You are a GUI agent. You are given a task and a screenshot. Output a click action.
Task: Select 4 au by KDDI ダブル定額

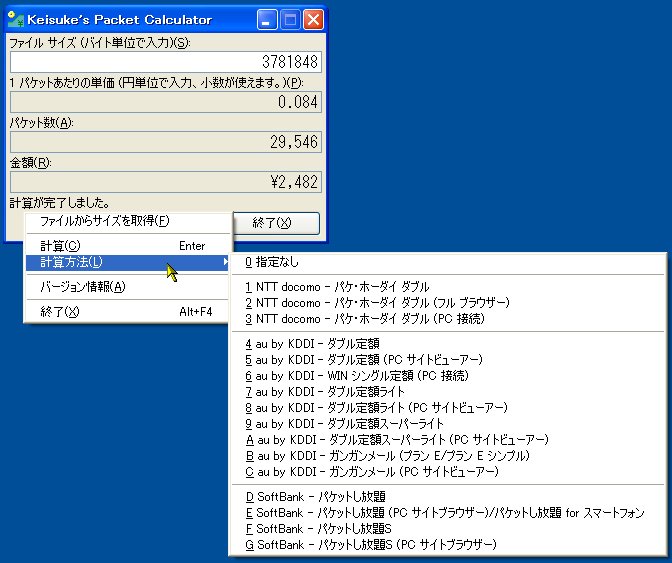tap(448, 344)
